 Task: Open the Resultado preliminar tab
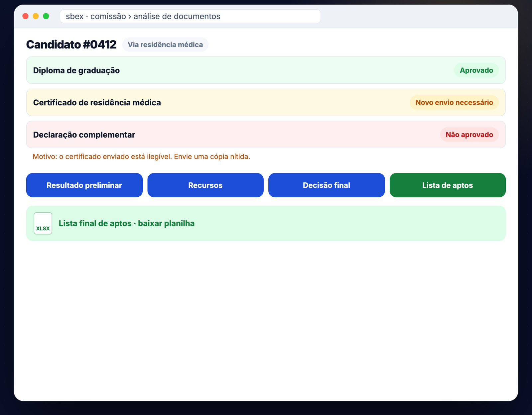84,185
